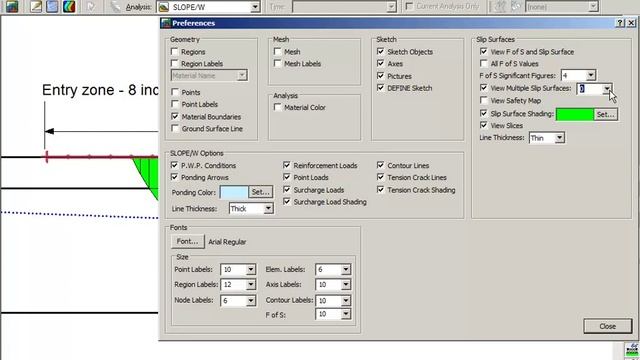Open the multiple slip surfaces count dropdown
The image size is (640, 360).
(x=607, y=89)
